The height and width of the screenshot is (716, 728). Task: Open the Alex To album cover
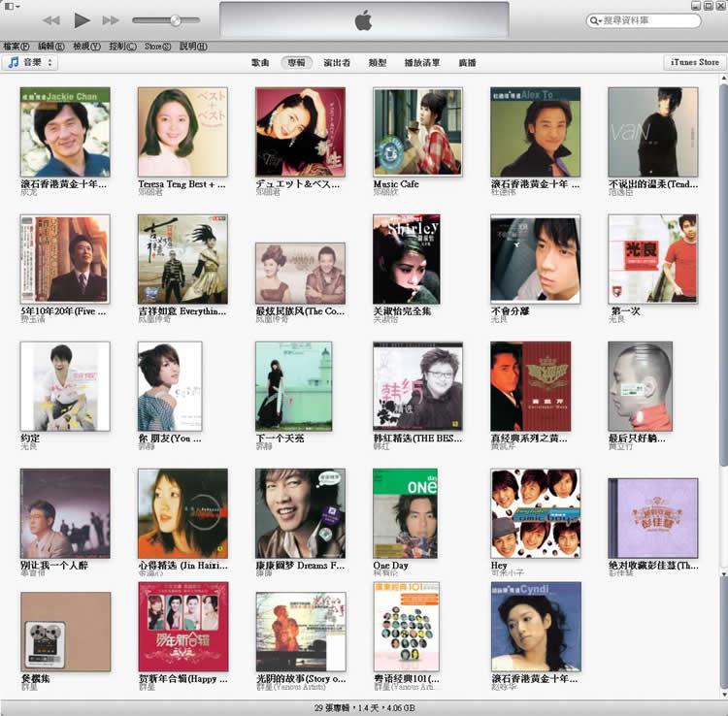click(x=535, y=132)
